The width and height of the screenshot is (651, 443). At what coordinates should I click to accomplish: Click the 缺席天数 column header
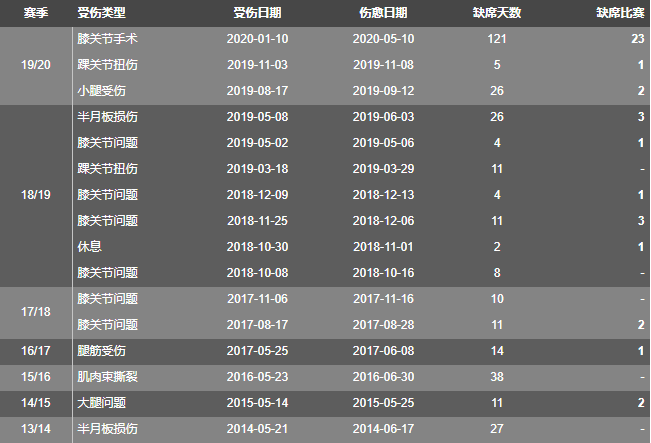click(497, 13)
